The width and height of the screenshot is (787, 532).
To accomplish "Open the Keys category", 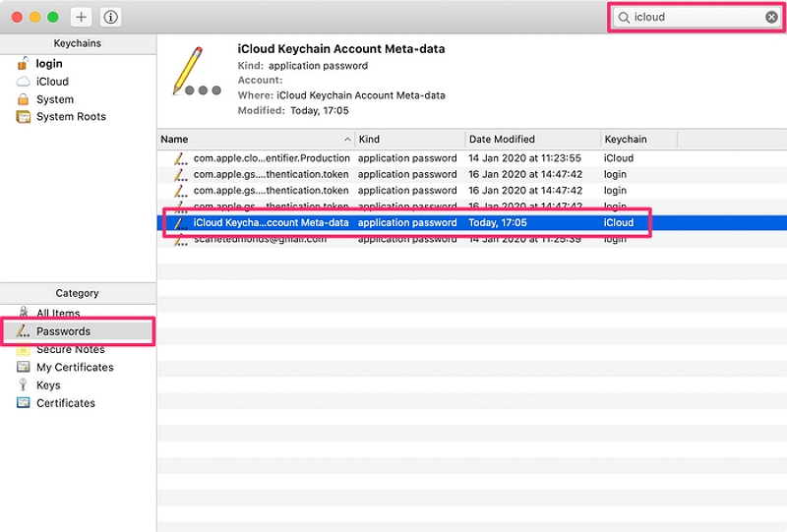I will click(48, 384).
